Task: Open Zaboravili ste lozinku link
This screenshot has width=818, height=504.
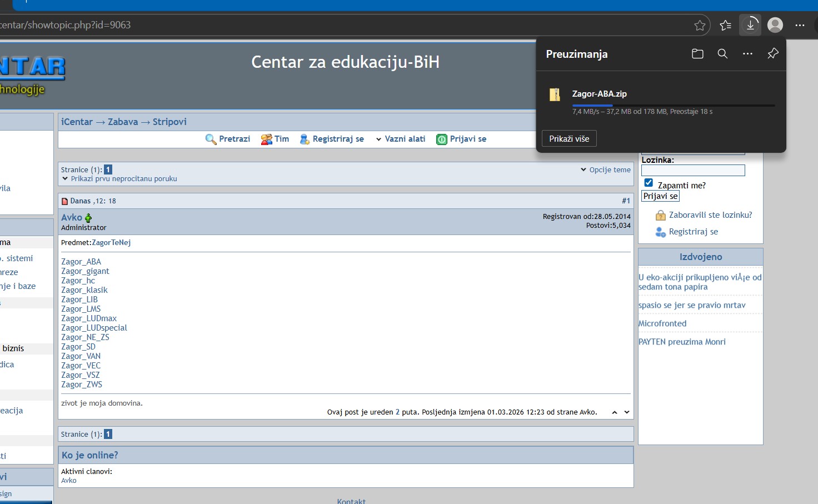Action: (710, 215)
